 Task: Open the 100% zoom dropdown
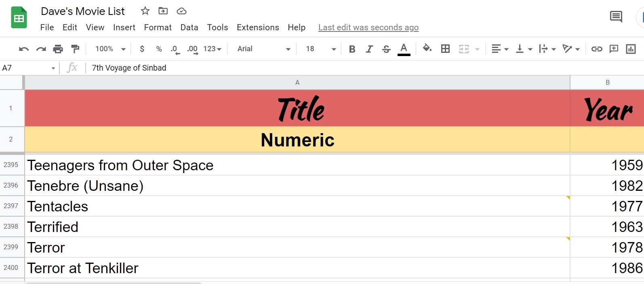click(110, 49)
